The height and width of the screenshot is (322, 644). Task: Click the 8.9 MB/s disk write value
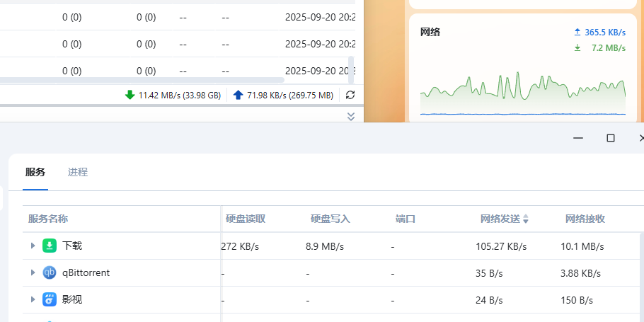pos(324,246)
